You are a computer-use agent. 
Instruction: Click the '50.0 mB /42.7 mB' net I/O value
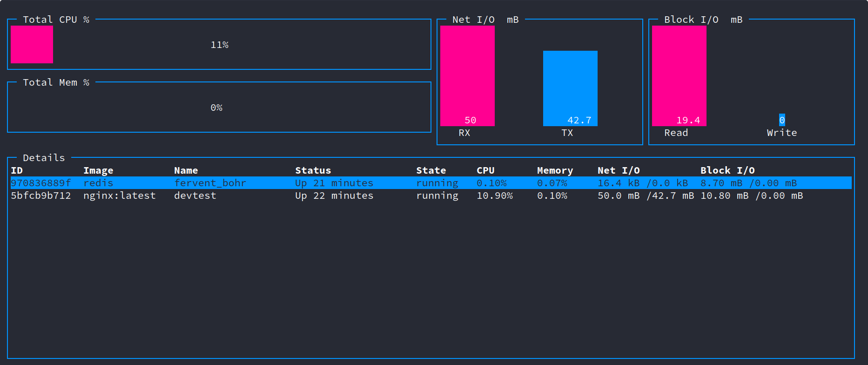[x=646, y=196]
